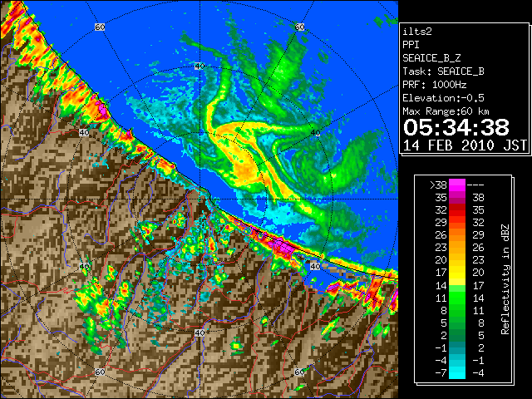
Task: Click the '40' range ring label due north of the radar
Action: tap(199, 66)
